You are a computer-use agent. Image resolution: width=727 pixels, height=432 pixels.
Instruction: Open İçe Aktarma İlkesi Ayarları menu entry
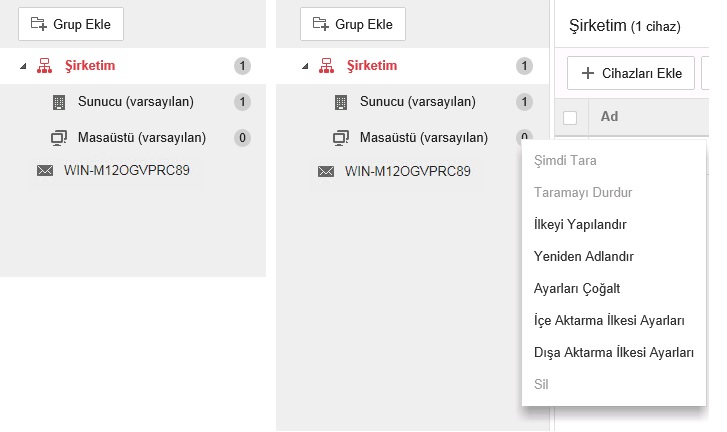pos(609,320)
